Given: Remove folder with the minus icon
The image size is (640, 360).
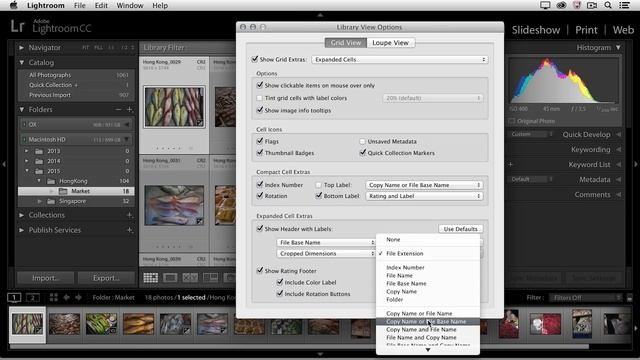Looking at the screenshot, I should click(118, 109).
